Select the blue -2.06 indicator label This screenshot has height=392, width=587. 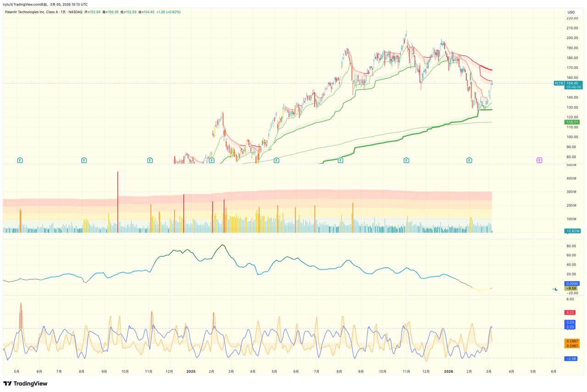[572, 358]
